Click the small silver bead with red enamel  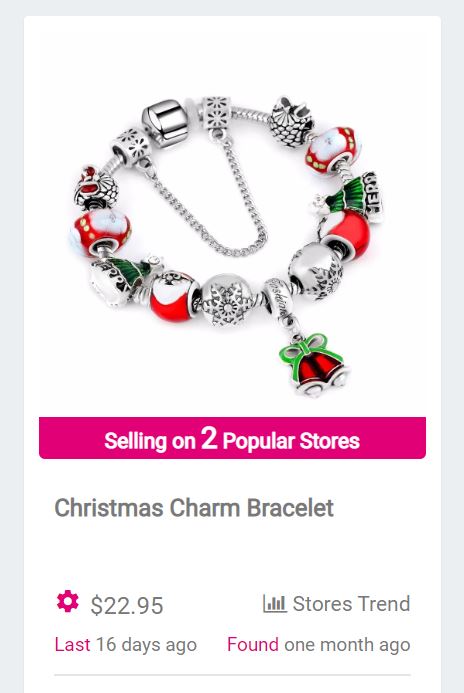pos(95,188)
